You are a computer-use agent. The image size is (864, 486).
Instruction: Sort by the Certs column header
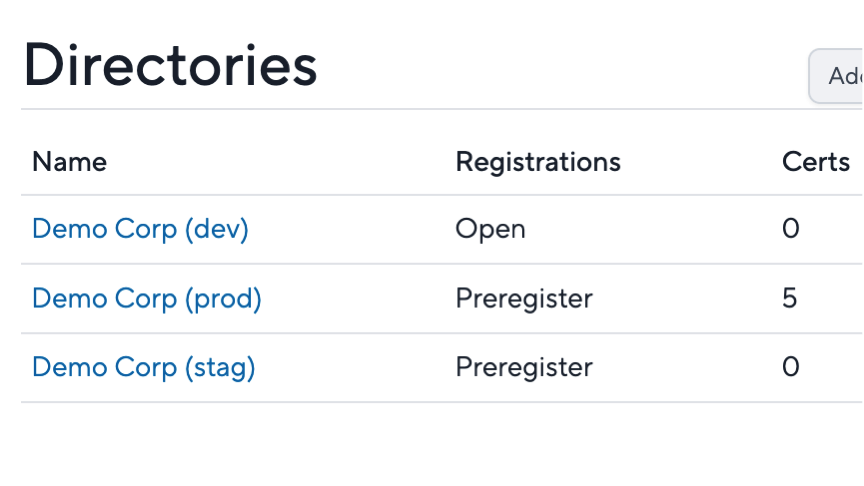[x=816, y=162]
